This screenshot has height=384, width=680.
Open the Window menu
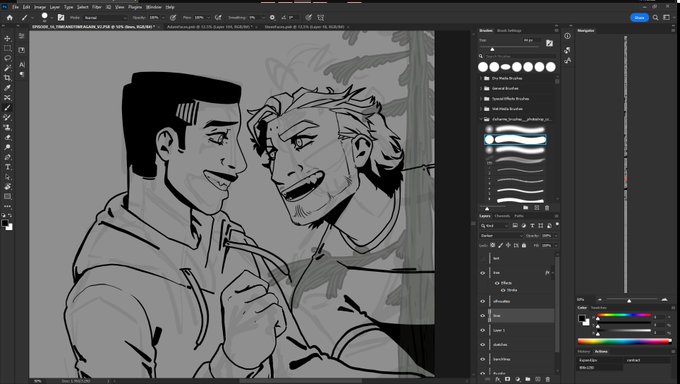[x=154, y=7]
